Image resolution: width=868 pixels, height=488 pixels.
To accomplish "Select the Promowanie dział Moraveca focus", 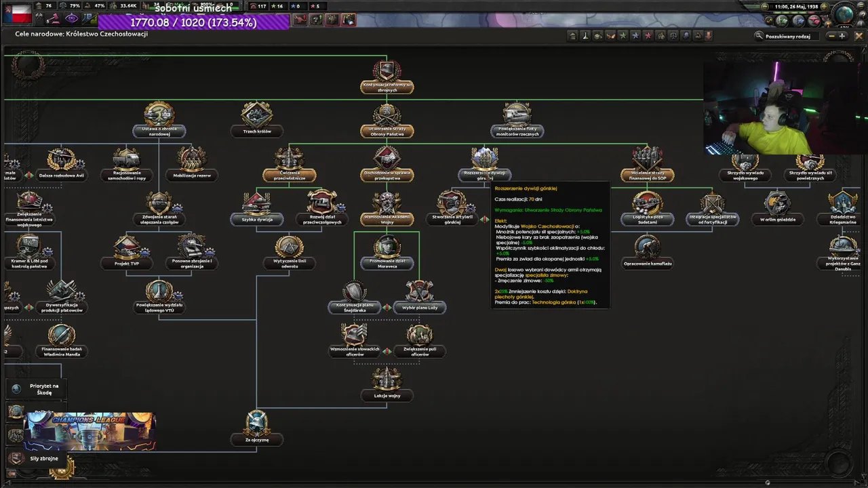I will 387,252.
